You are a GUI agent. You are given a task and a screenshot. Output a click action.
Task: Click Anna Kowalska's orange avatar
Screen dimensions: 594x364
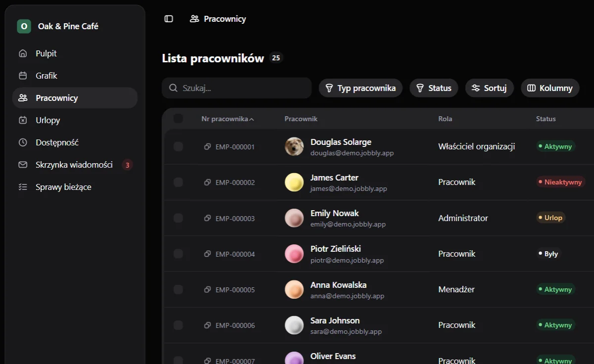(294, 289)
